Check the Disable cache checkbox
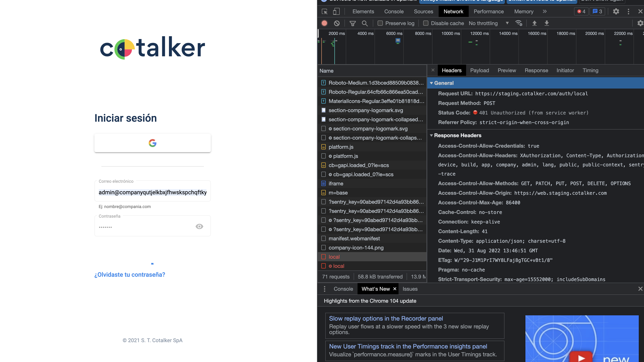Viewport: 644px width, 362px height. pos(426,23)
